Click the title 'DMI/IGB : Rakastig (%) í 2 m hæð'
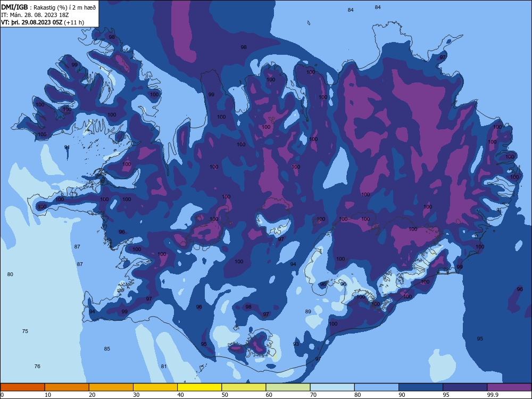This screenshot has width=532, height=399. [48, 7]
